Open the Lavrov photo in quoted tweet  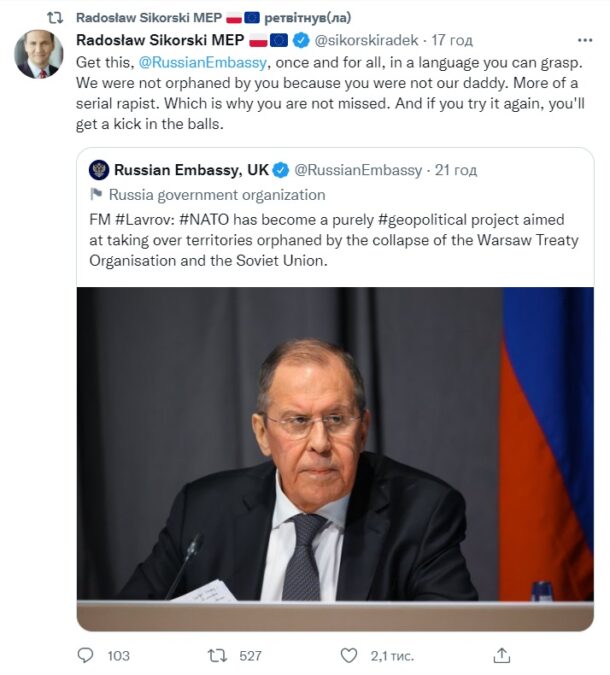click(x=335, y=443)
